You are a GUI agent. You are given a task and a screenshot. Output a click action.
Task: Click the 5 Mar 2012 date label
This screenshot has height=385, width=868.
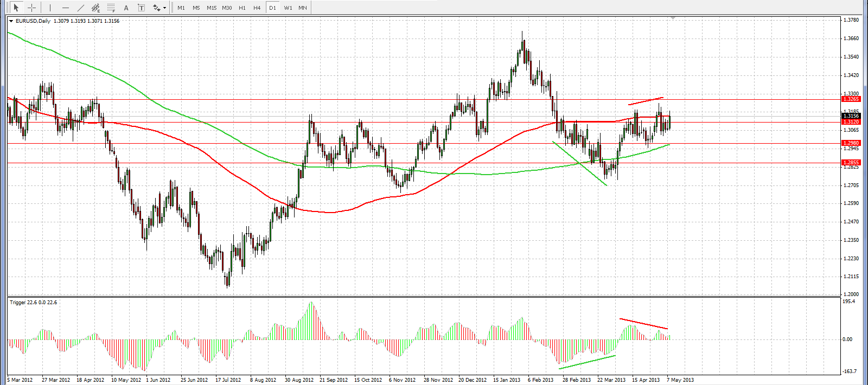click(20, 380)
